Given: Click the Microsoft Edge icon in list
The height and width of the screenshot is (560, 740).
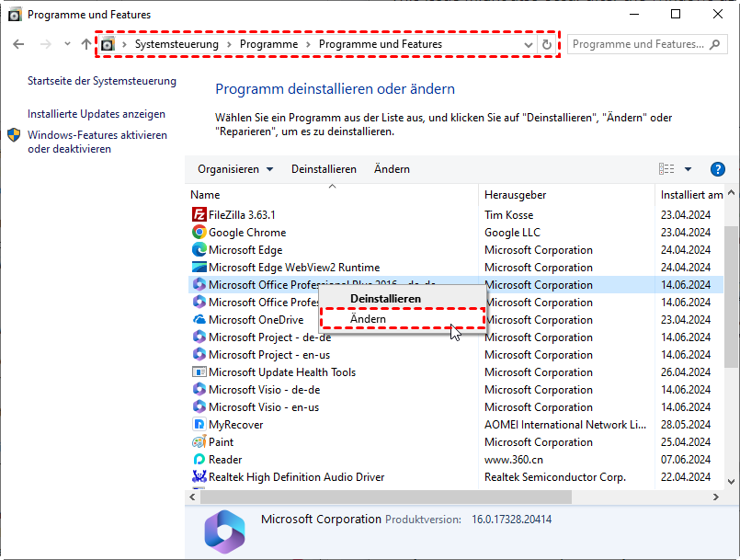Looking at the screenshot, I should 199,249.
